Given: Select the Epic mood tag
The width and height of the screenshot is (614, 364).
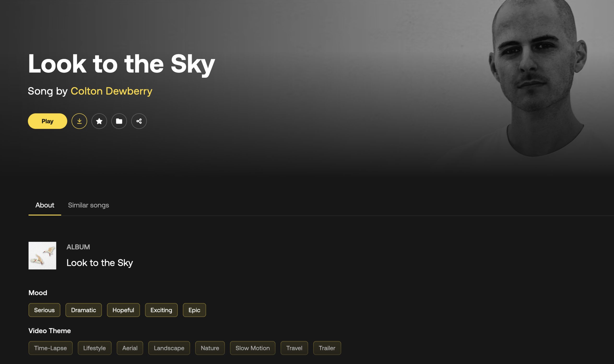Looking at the screenshot, I should (194, 310).
